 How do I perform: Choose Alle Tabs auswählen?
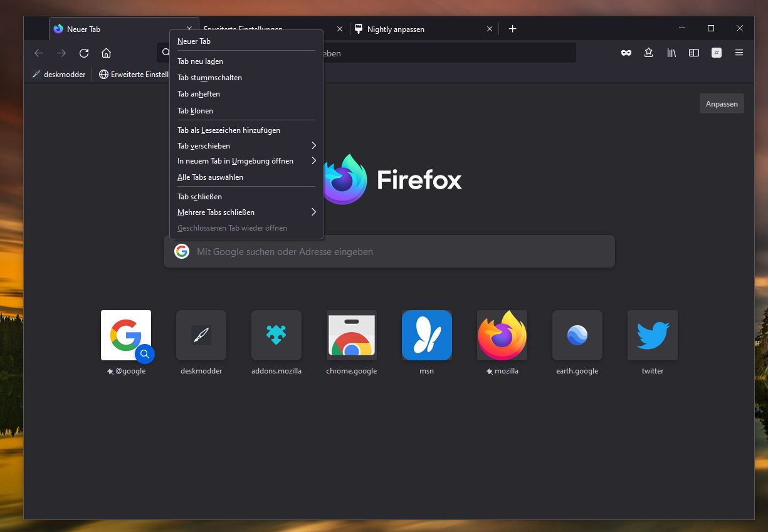coord(246,177)
